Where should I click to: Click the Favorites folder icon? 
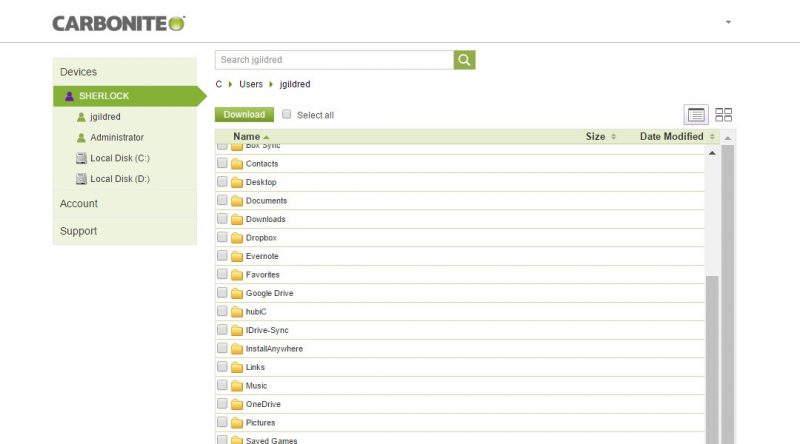coord(237,275)
